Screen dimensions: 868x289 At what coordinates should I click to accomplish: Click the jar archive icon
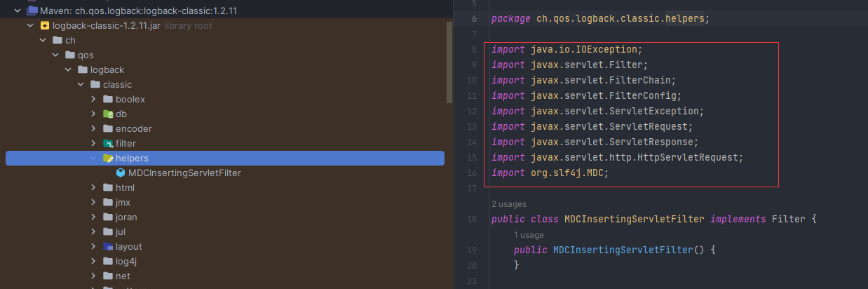(45, 25)
